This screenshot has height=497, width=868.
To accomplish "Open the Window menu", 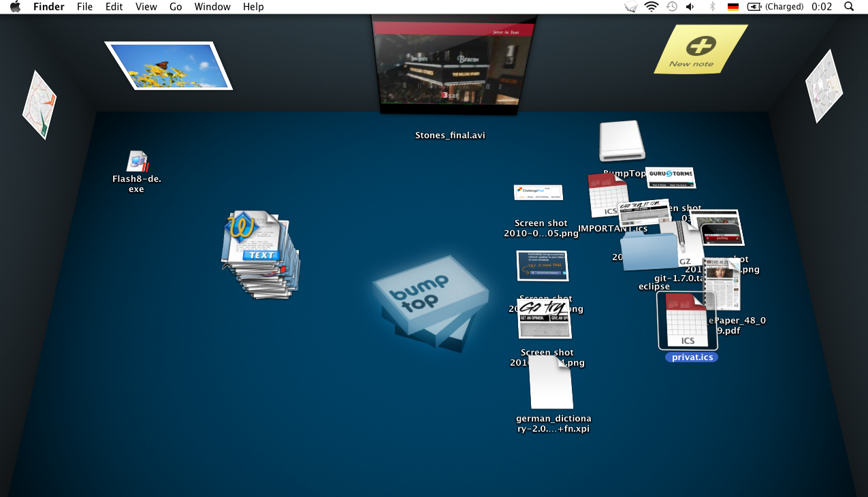I will pos(212,7).
